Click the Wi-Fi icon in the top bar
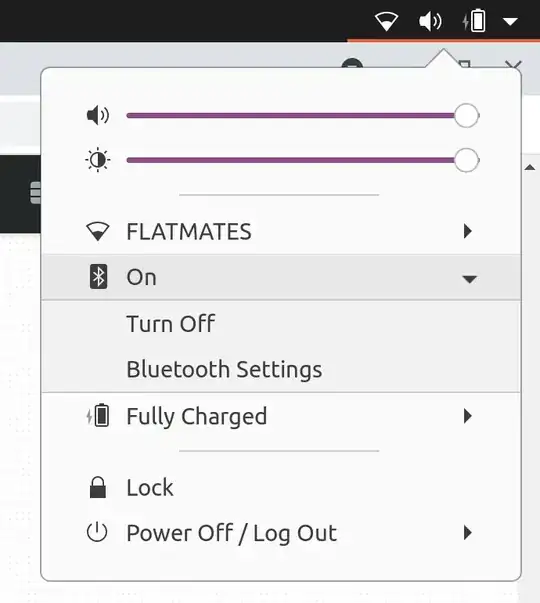The height and width of the screenshot is (603, 540). [x=386, y=21]
